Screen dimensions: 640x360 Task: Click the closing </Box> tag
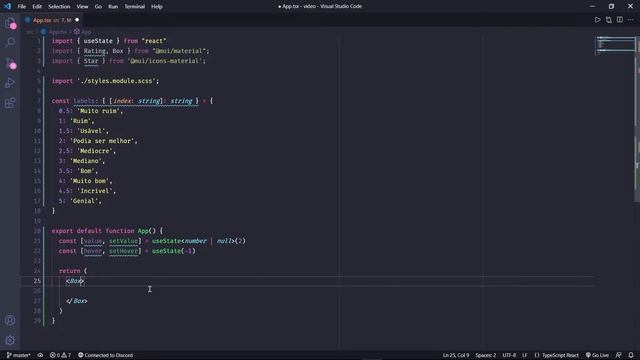click(77, 301)
